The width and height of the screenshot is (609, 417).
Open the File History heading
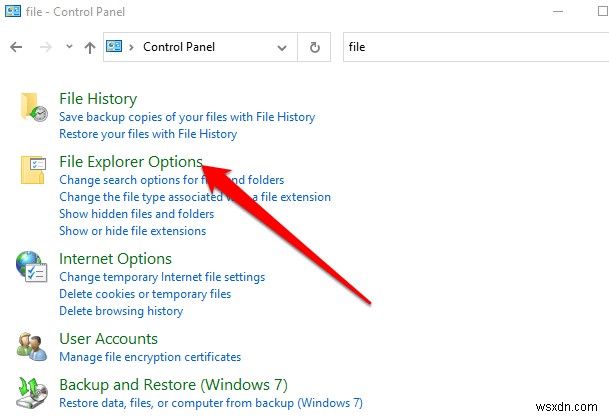click(x=98, y=99)
